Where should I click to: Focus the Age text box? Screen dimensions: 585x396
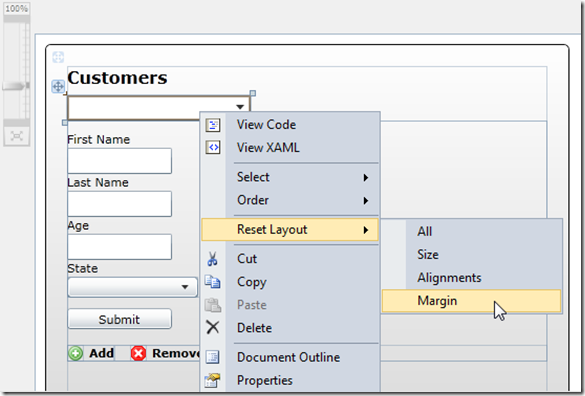point(120,247)
